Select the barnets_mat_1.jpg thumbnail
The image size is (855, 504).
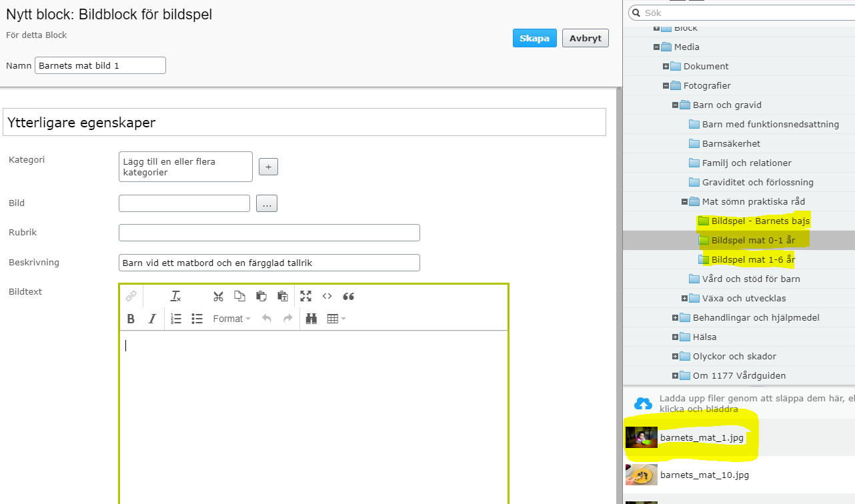tap(642, 437)
